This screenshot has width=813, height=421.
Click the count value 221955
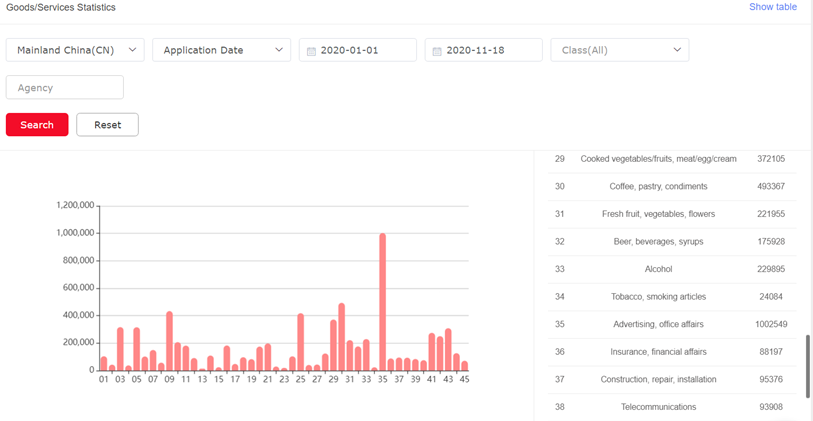click(771, 214)
